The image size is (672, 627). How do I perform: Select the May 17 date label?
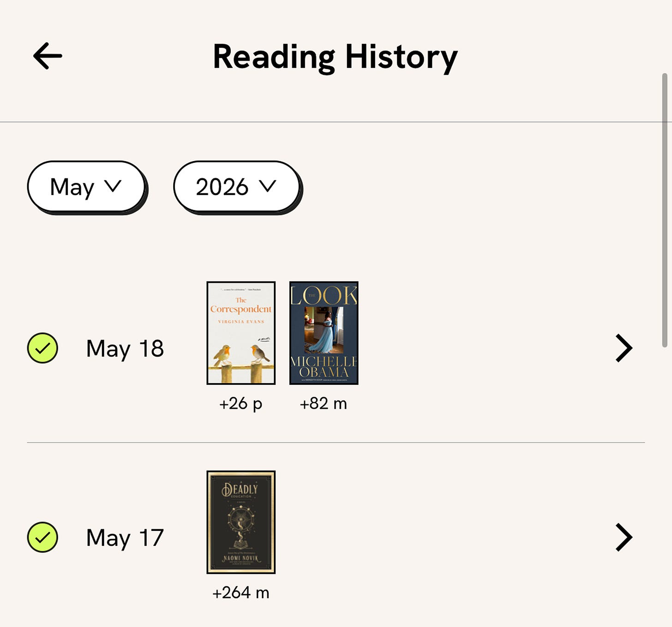coord(125,538)
